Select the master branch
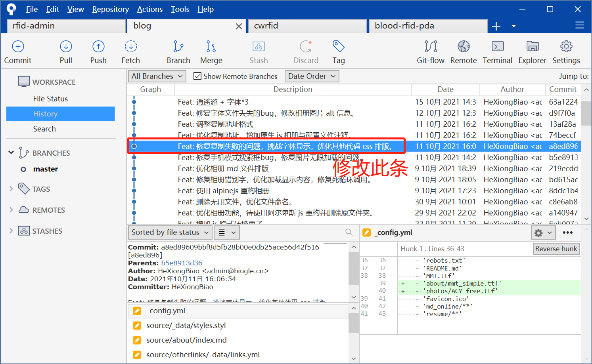 pyautogui.click(x=45, y=169)
